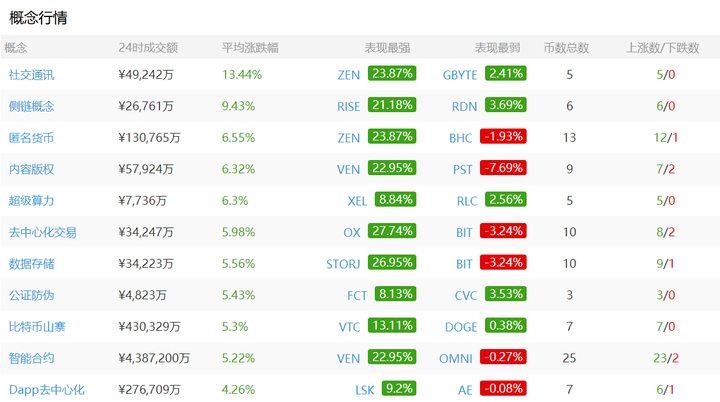Click the 27.74% badge next to OX
Image resolution: width=720 pixels, height=402 pixels.
pyautogui.click(x=392, y=231)
